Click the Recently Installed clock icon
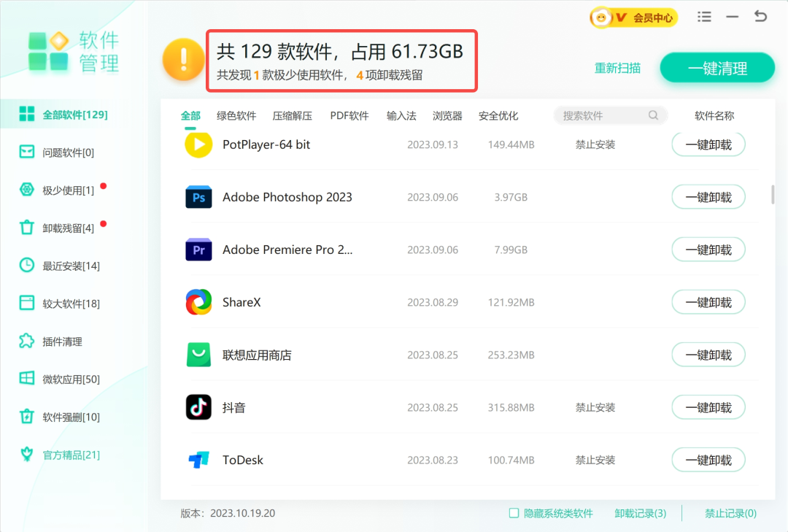The image size is (788, 532). [27, 265]
